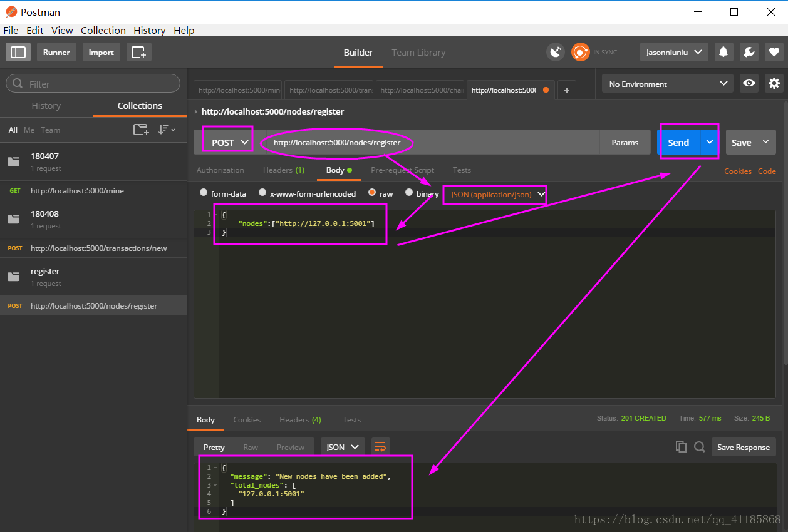Open the response format JSON dropdown

[x=342, y=447]
